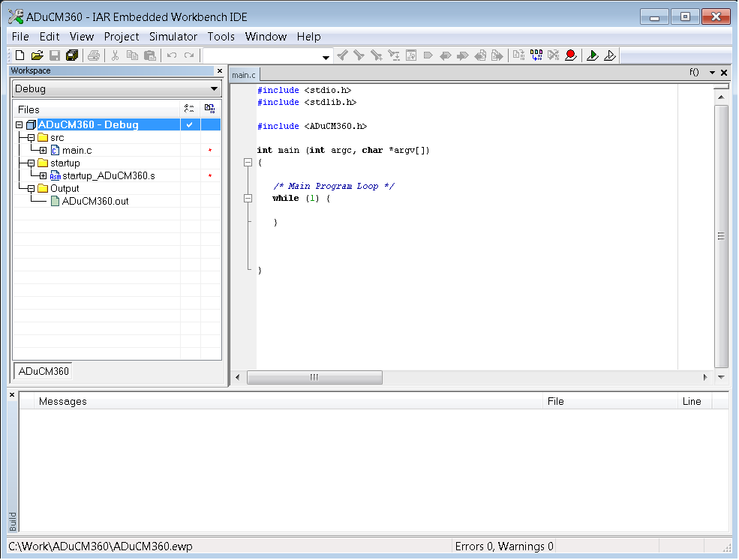Select the main.c editor tab
The image size is (739, 560).
coord(244,75)
